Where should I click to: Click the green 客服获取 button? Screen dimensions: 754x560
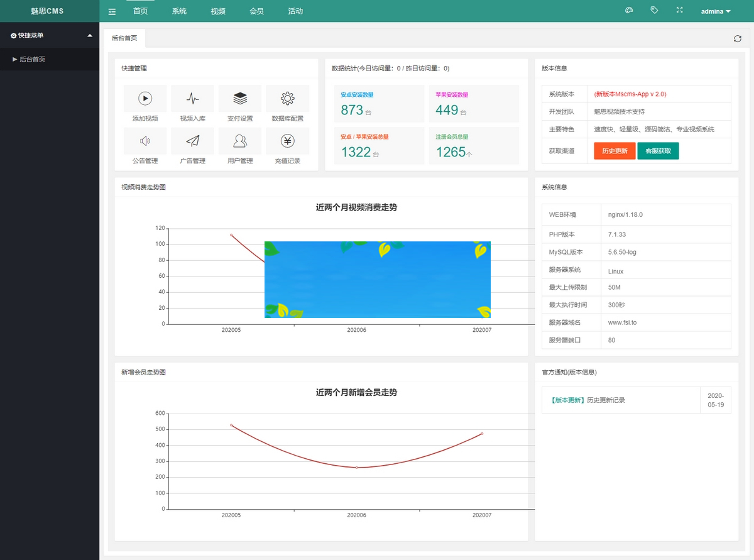(x=658, y=151)
